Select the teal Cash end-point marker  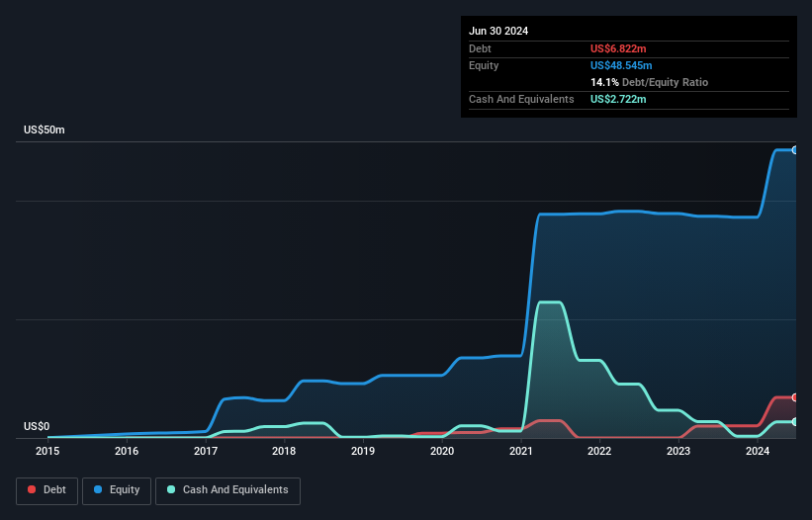[794, 422]
